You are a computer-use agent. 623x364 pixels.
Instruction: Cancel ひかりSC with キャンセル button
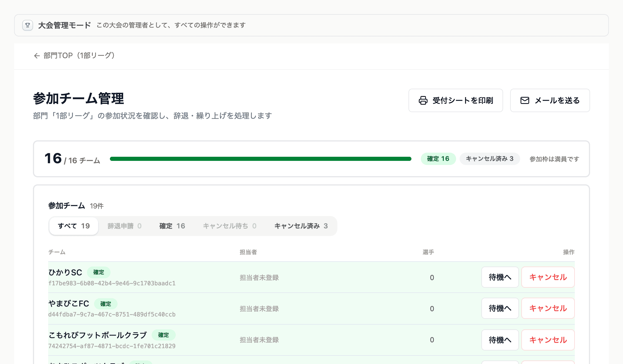pos(548,277)
